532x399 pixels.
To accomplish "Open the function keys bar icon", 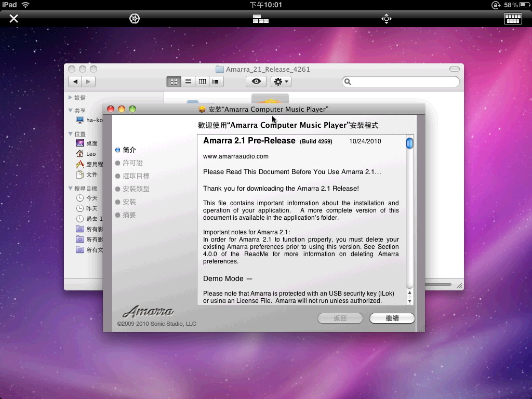I will (261, 19).
